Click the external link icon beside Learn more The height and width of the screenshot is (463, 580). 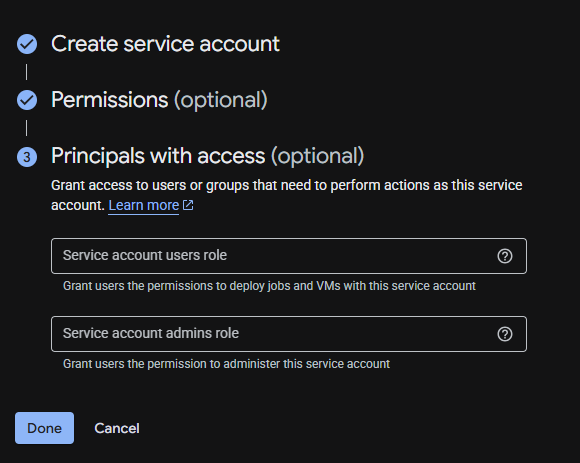(188, 205)
